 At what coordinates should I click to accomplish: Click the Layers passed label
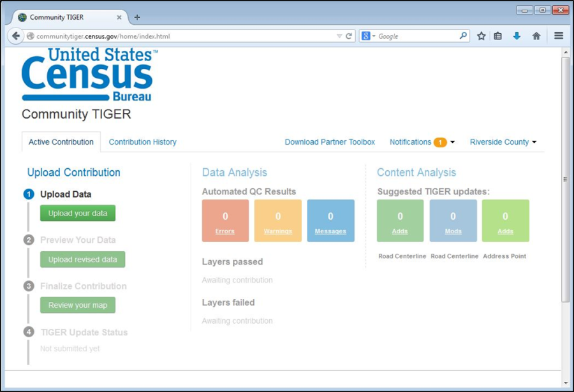point(232,262)
